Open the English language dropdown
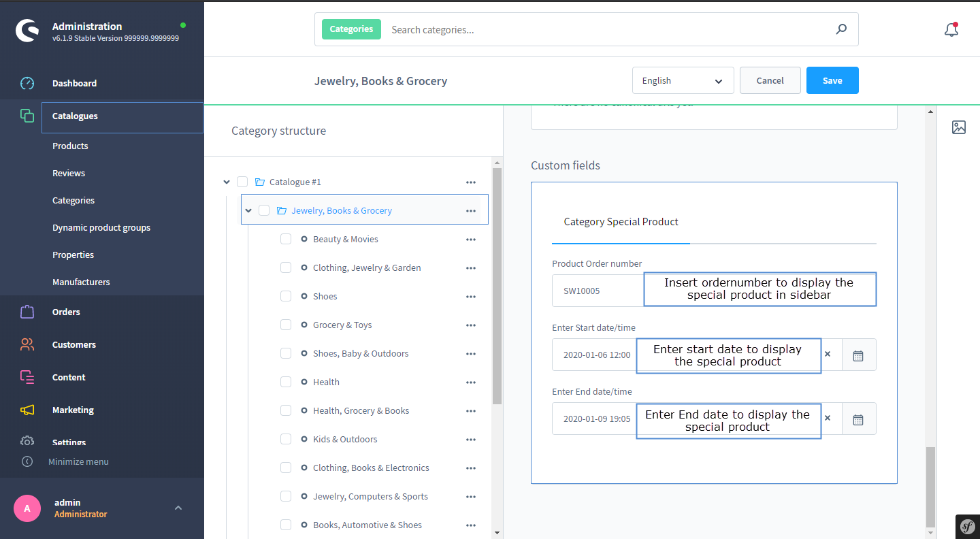The height and width of the screenshot is (539, 980). [x=683, y=80]
